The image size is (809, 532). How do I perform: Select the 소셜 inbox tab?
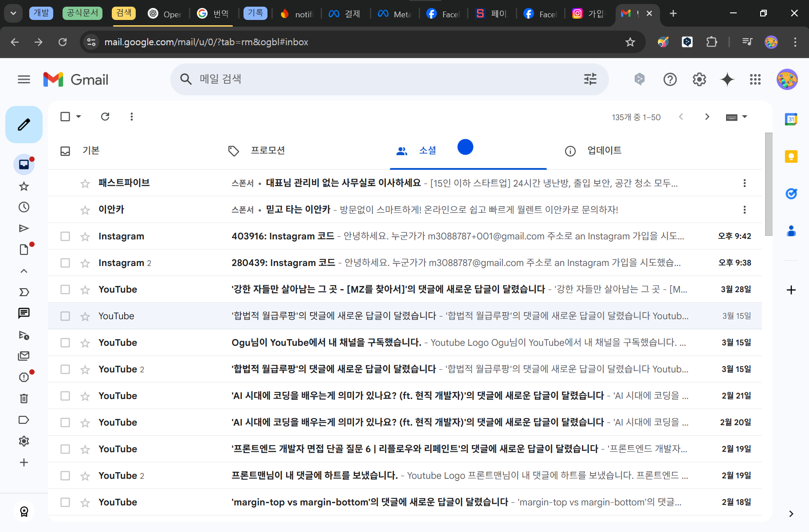coord(468,151)
